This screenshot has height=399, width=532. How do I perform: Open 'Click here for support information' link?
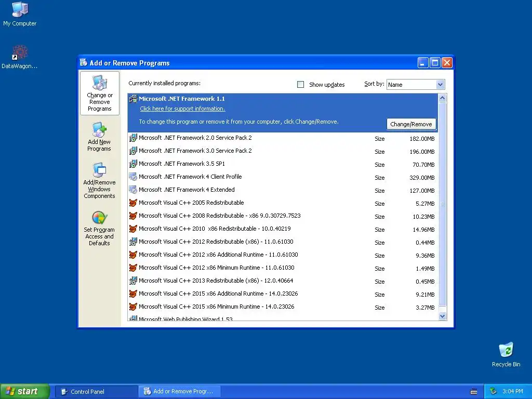pyautogui.click(x=182, y=109)
